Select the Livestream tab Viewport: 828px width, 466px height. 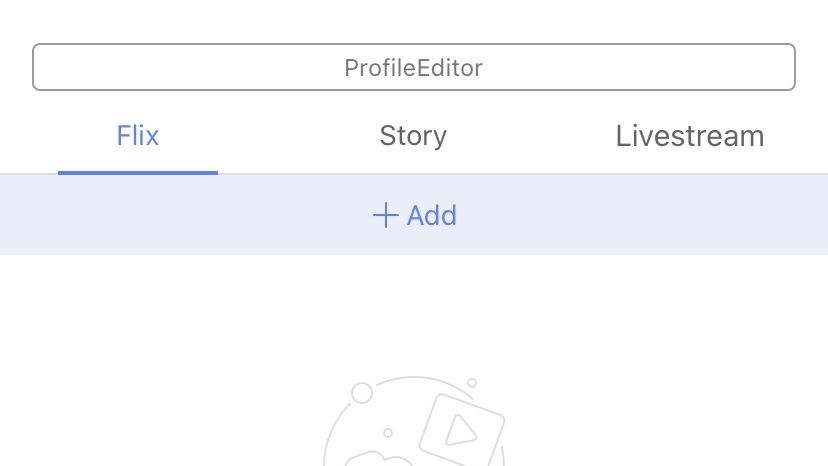point(690,136)
